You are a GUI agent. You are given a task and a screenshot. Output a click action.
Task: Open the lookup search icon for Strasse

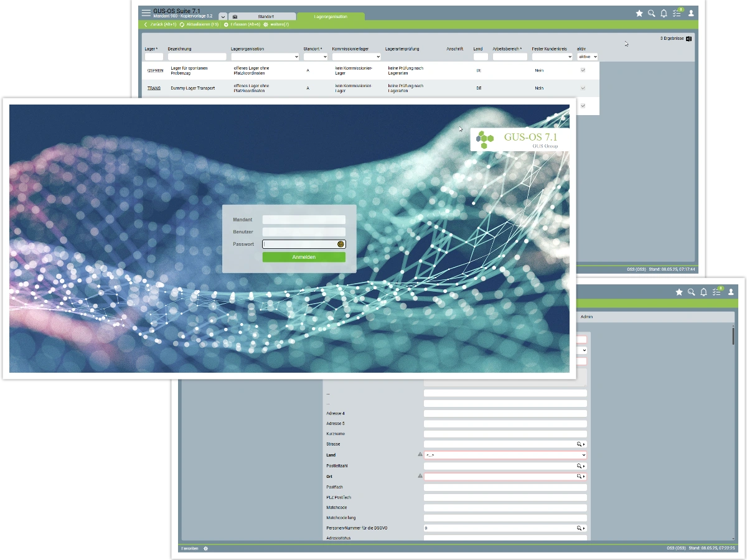tap(579, 444)
